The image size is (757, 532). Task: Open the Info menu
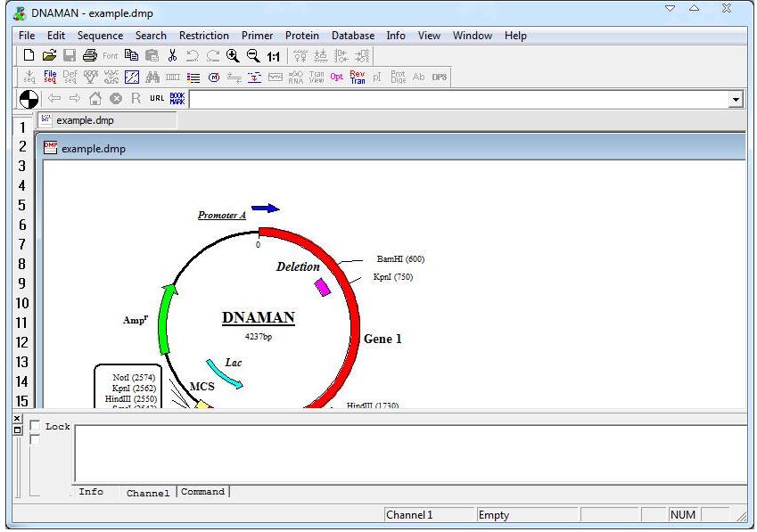(396, 36)
